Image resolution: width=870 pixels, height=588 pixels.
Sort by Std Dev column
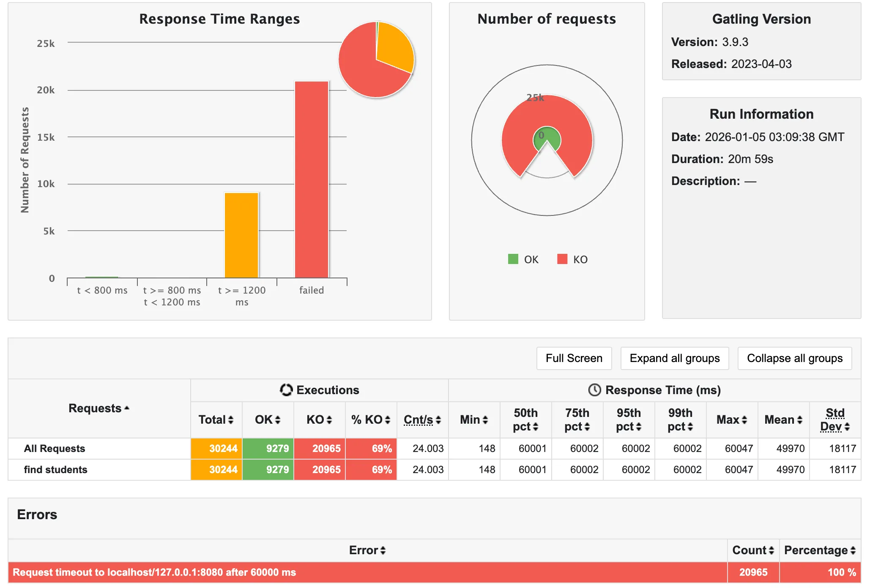(x=835, y=420)
